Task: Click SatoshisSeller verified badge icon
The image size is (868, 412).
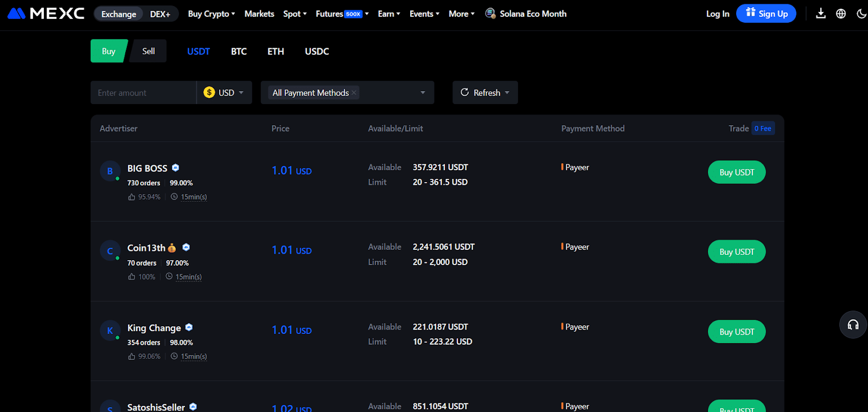Action: (x=193, y=407)
